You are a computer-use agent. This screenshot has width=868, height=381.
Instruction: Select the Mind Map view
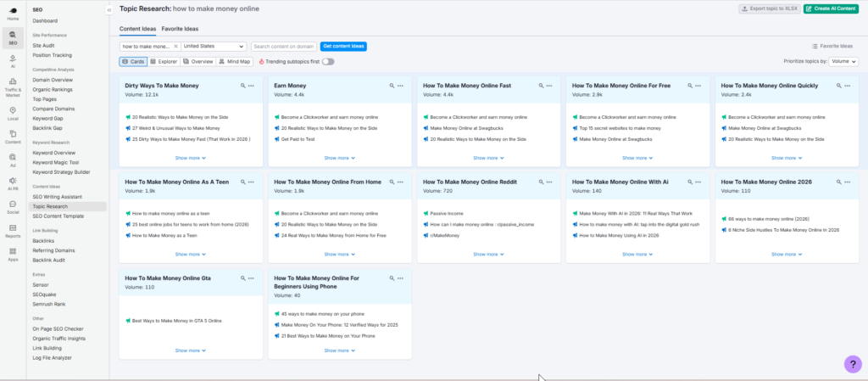(x=234, y=61)
